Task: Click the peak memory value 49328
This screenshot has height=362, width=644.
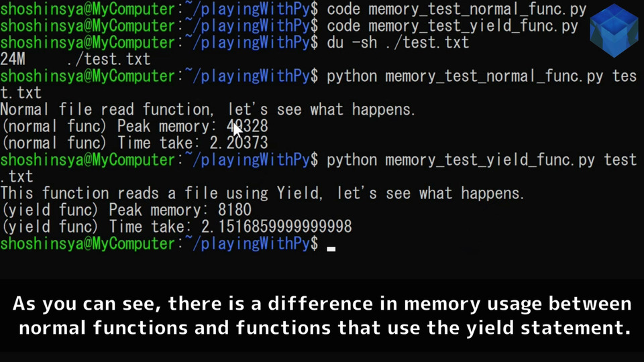Action: (248, 126)
